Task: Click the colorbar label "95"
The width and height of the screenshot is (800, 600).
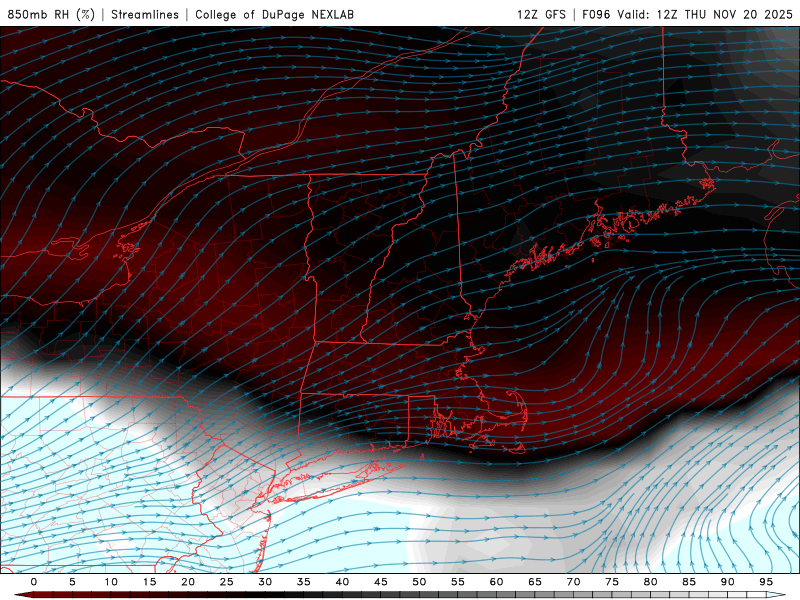Action: pos(766,582)
